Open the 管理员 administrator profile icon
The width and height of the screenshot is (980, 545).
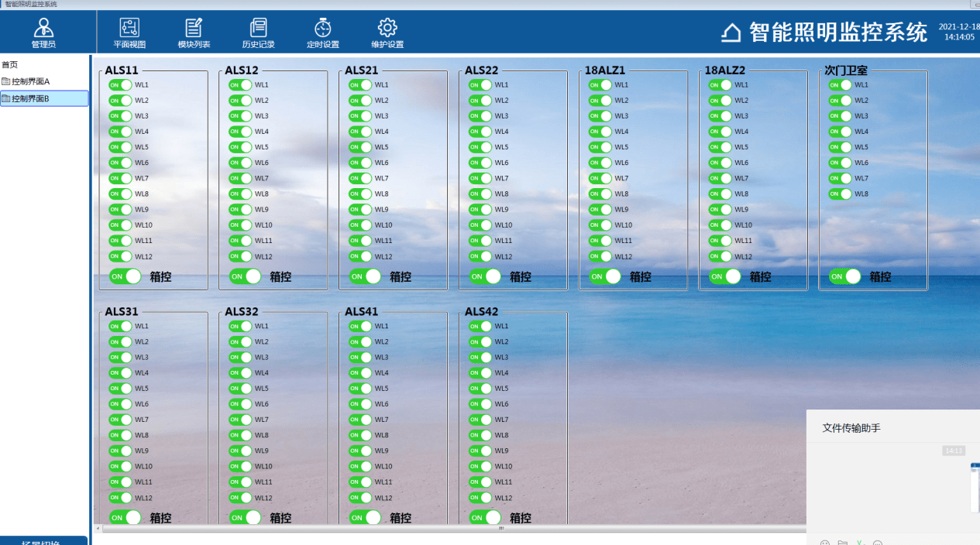coord(43,29)
